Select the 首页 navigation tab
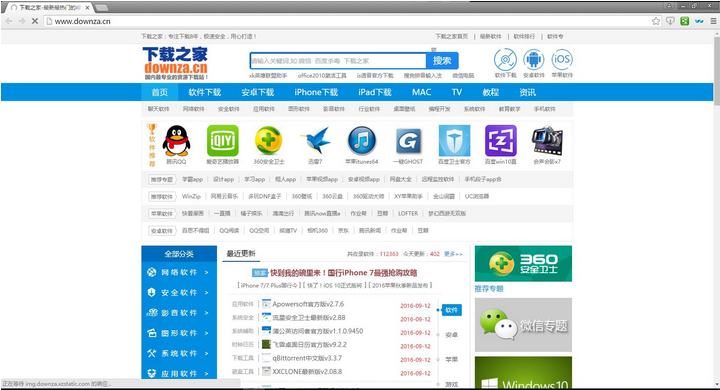 (x=159, y=92)
